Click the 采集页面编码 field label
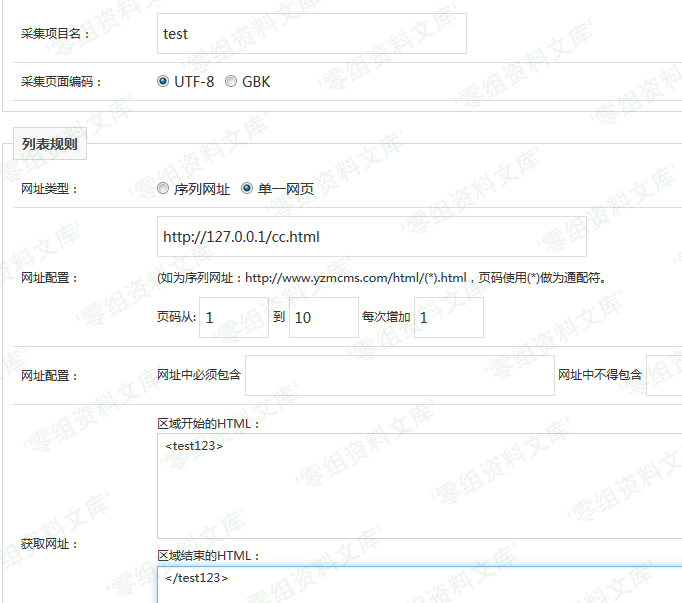The height and width of the screenshot is (603, 682). (x=62, y=82)
